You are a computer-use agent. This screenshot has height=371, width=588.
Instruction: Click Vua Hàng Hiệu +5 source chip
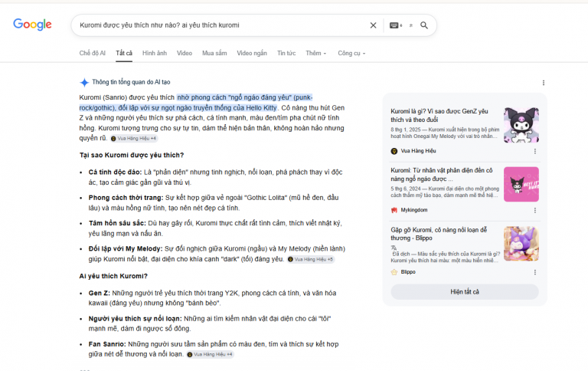(311, 260)
